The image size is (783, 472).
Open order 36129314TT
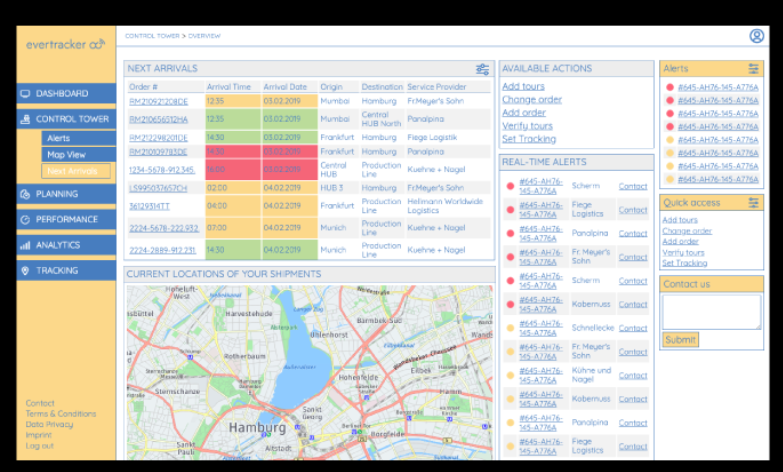[149, 206]
